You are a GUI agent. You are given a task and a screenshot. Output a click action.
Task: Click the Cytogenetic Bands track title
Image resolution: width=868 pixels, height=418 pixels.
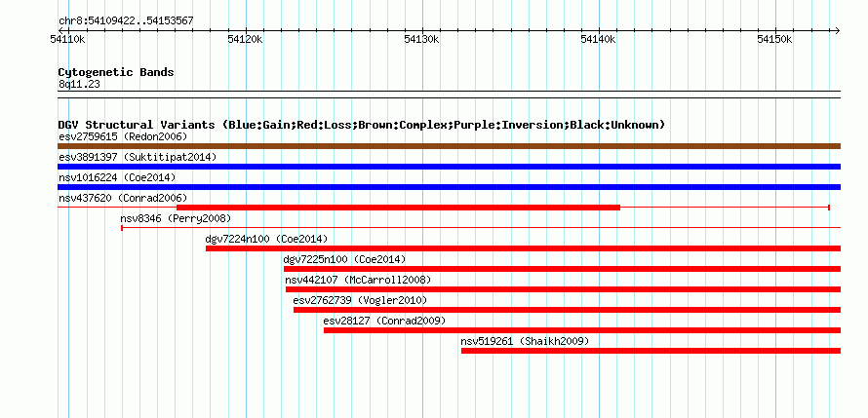(116, 72)
